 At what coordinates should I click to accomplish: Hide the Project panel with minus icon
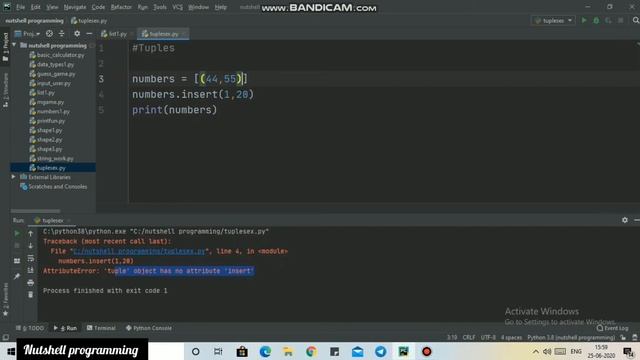point(89,33)
